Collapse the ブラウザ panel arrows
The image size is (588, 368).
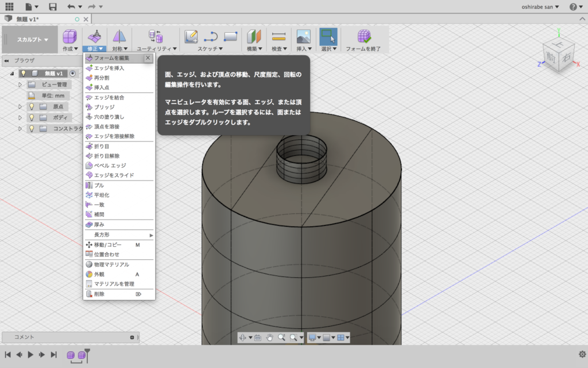tap(6, 60)
